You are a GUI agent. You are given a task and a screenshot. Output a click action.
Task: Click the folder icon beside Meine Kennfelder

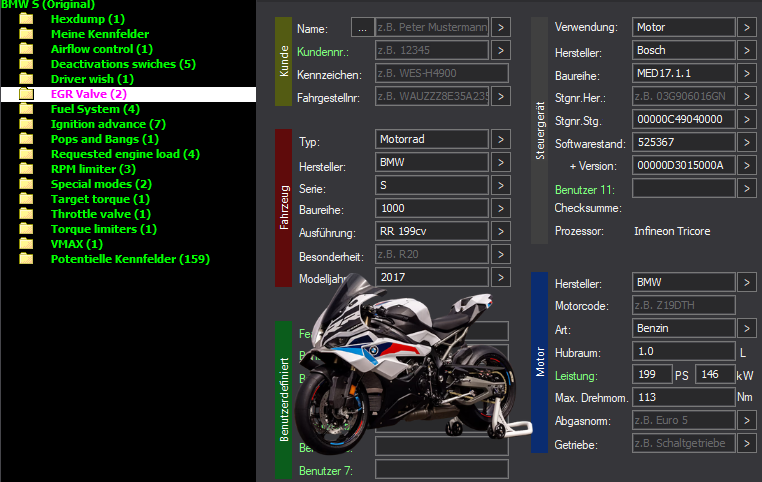26,34
